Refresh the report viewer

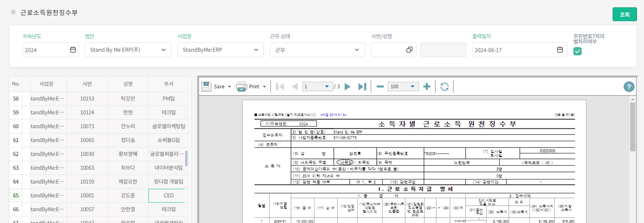coord(445,87)
